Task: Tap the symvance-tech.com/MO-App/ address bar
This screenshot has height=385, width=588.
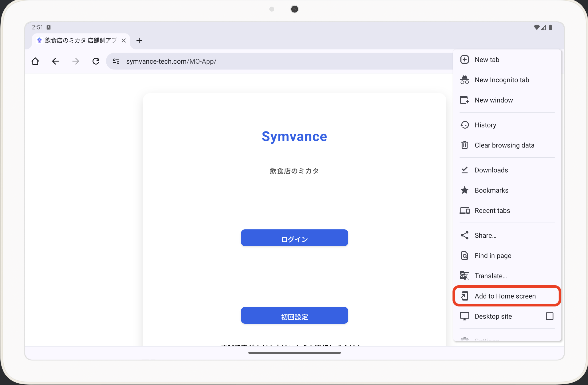Action: (279, 61)
